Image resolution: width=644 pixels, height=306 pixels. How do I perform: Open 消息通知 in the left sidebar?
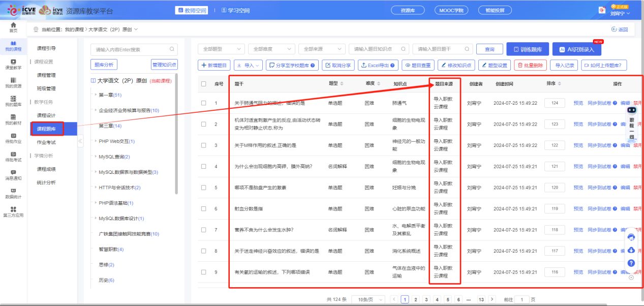pyautogui.click(x=13, y=175)
